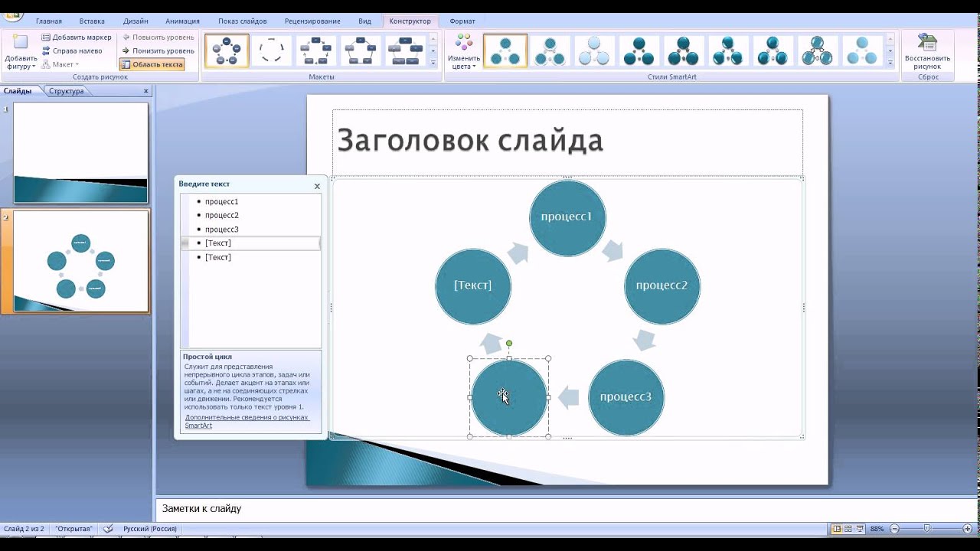Select the процесс2 circle in the diagram
Image resolution: width=980 pixels, height=551 pixels.
click(x=662, y=286)
